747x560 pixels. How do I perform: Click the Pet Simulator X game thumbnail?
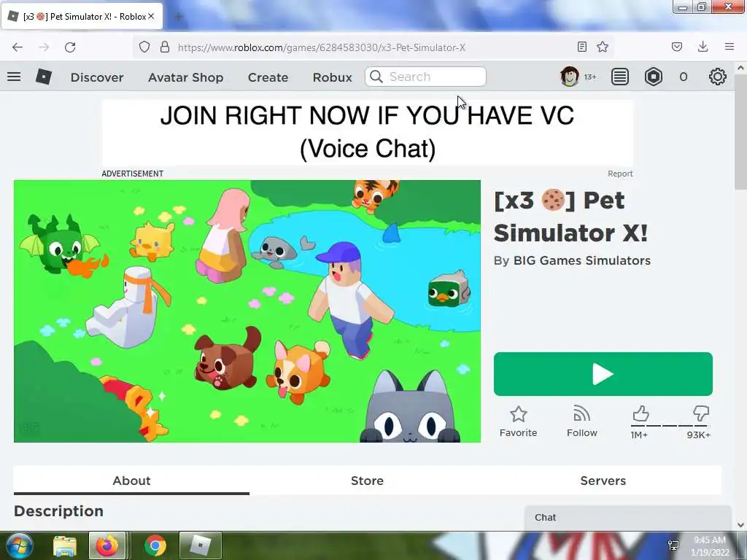(x=247, y=311)
